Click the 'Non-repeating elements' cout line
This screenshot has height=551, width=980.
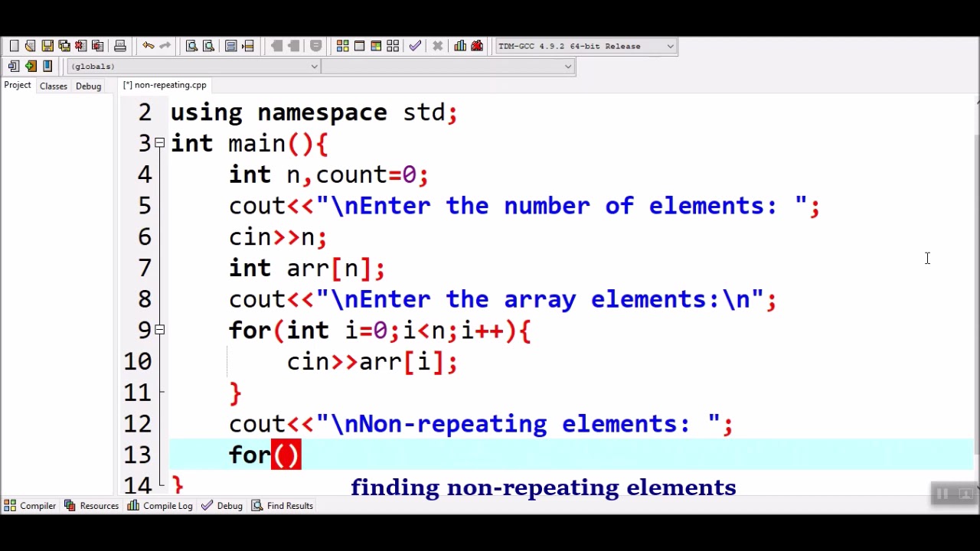[481, 424]
